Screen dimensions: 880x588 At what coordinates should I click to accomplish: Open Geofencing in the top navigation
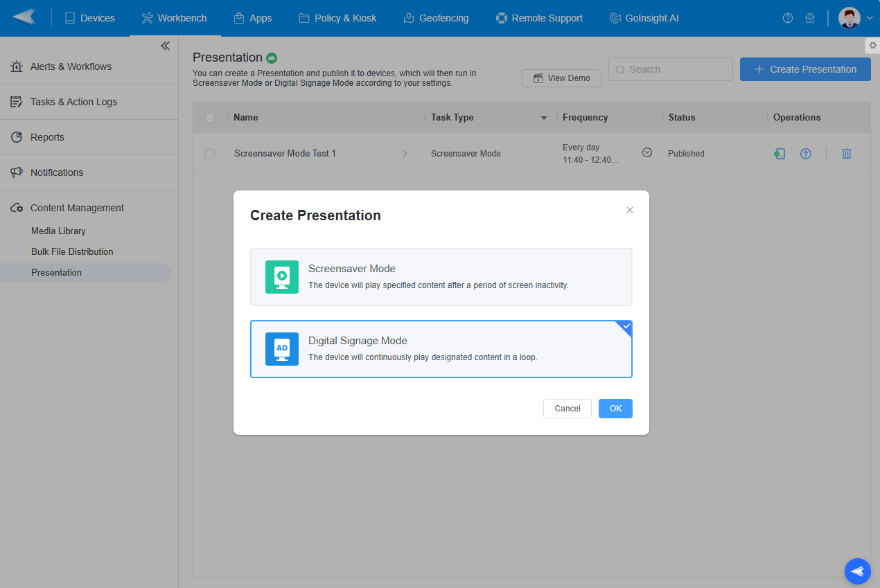click(436, 18)
